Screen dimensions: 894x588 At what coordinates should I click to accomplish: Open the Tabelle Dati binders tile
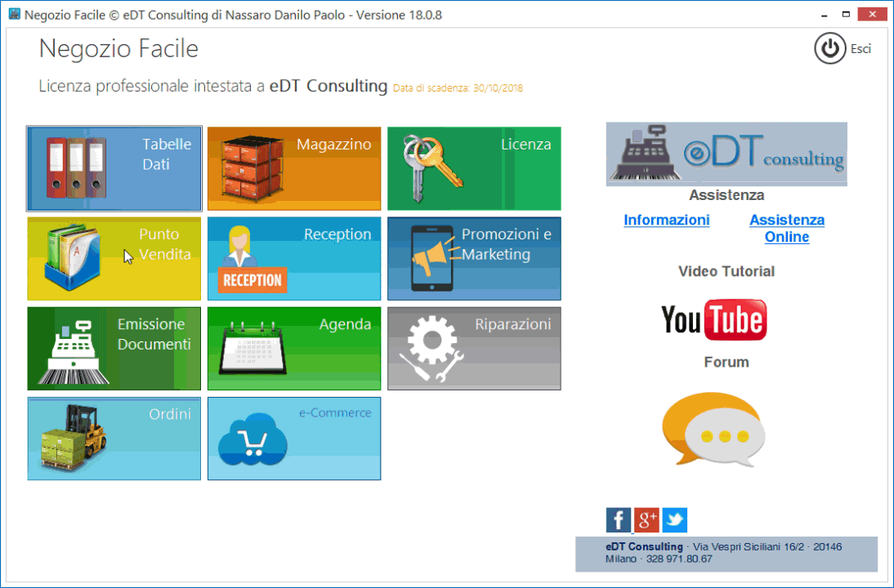point(114,169)
